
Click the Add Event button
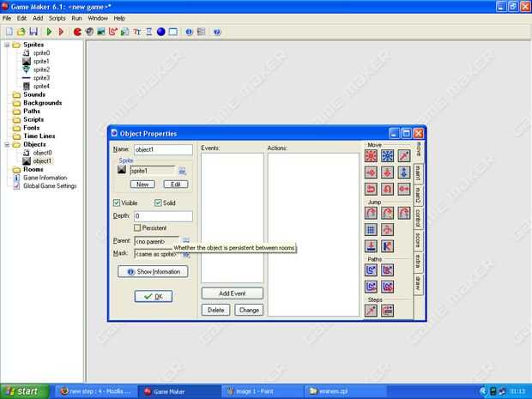click(x=232, y=293)
